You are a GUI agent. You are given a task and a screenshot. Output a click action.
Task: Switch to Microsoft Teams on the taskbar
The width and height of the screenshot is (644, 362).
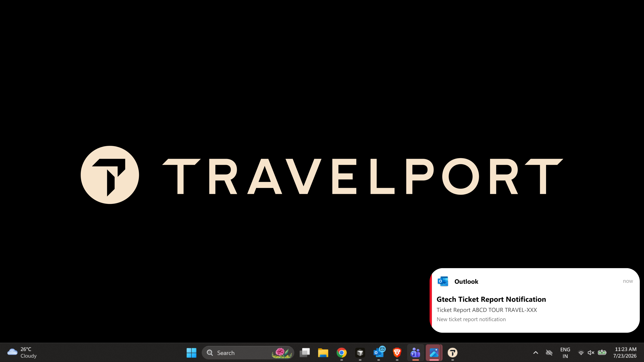point(416,353)
